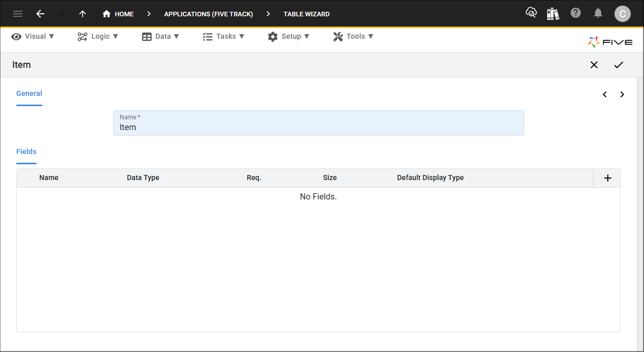Expand the Visual menu
Image resolution: width=644 pixels, height=352 pixels.
[x=33, y=36]
